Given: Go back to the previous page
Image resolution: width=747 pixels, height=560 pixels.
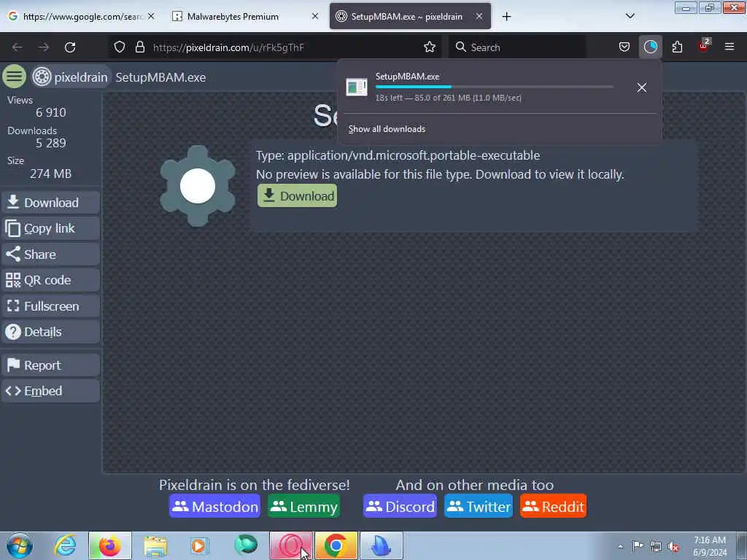Looking at the screenshot, I should (x=18, y=47).
